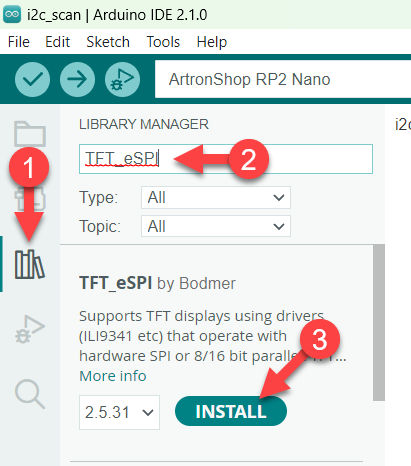Open the Sketchbook folder icon
Image resolution: width=411 pixels, height=466 pixels.
click(30, 134)
